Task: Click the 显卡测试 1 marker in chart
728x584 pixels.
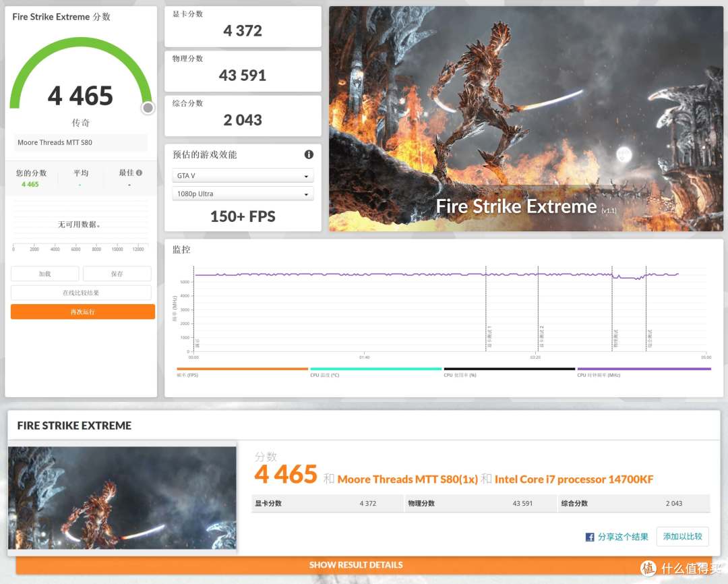Action: coord(486,309)
